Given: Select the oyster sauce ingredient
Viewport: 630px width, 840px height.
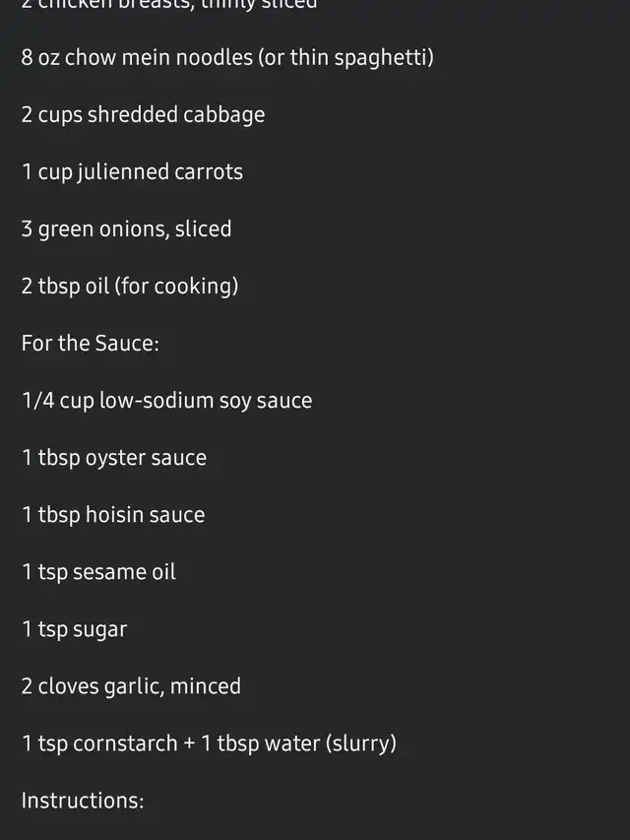Looking at the screenshot, I should tap(114, 458).
